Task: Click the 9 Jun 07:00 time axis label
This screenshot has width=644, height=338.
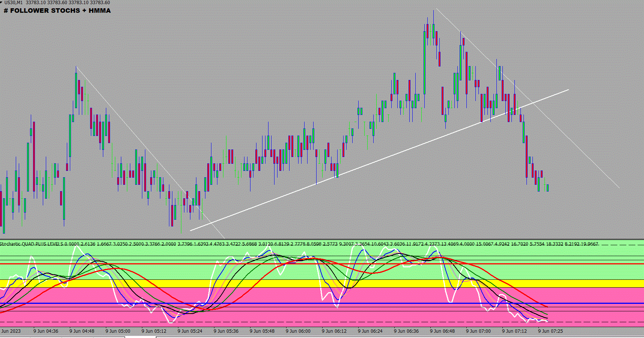Action: click(478, 331)
